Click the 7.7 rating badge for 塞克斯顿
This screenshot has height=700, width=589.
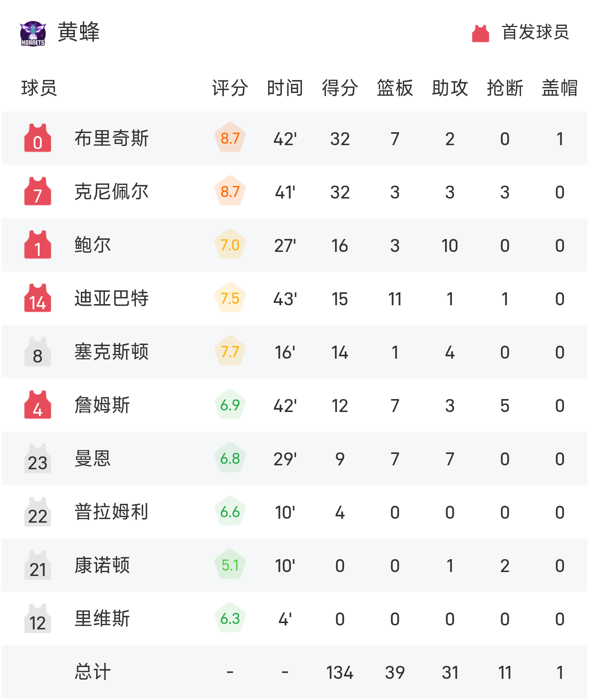click(230, 352)
